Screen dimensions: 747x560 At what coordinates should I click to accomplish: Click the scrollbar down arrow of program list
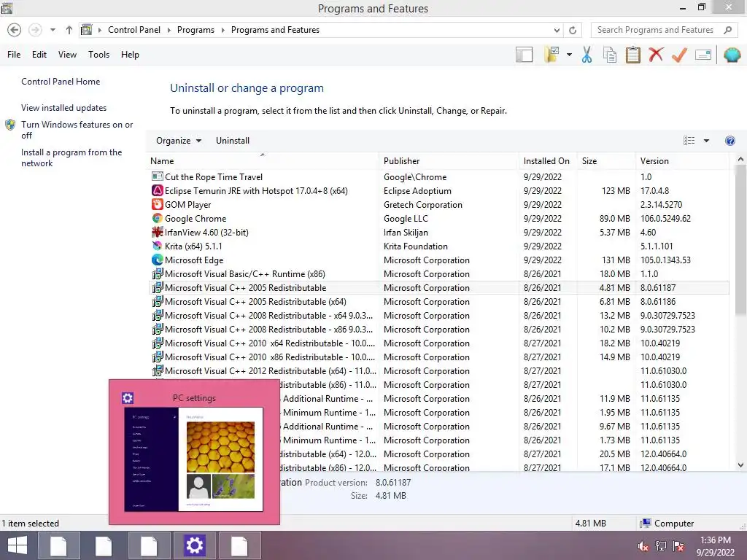740,465
